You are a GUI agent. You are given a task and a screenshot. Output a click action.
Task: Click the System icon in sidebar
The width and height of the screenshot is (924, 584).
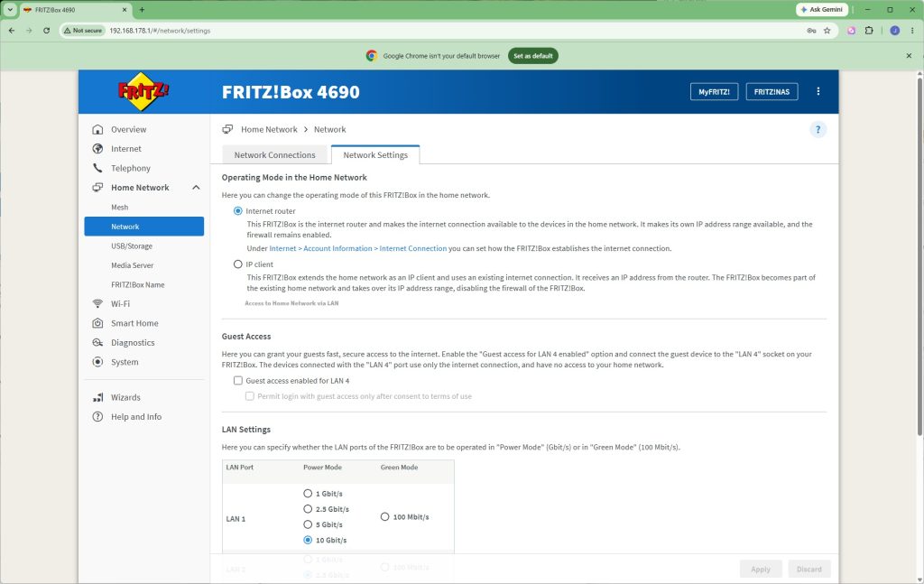[97, 362]
